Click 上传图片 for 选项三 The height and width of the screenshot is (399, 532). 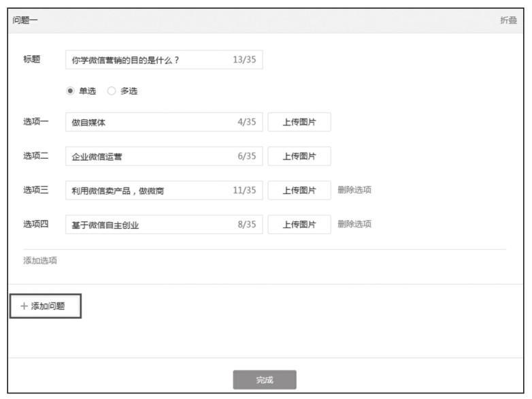click(299, 190)
